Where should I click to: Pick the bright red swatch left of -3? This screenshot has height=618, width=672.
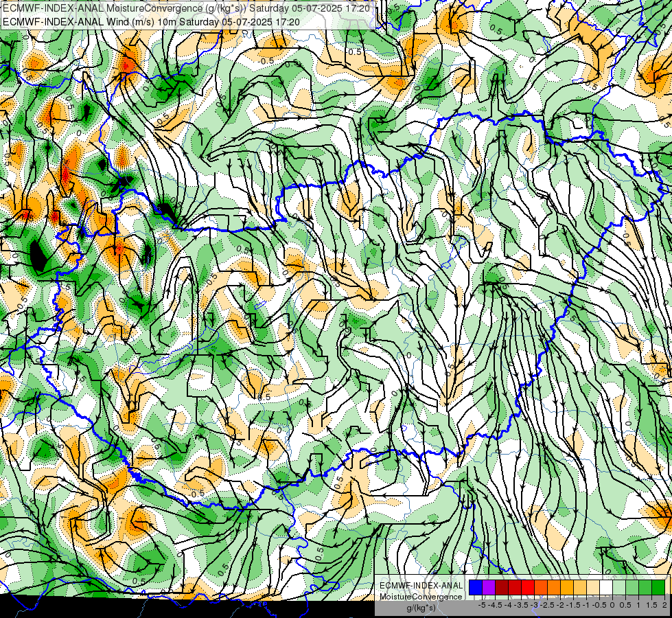(528, 587)
